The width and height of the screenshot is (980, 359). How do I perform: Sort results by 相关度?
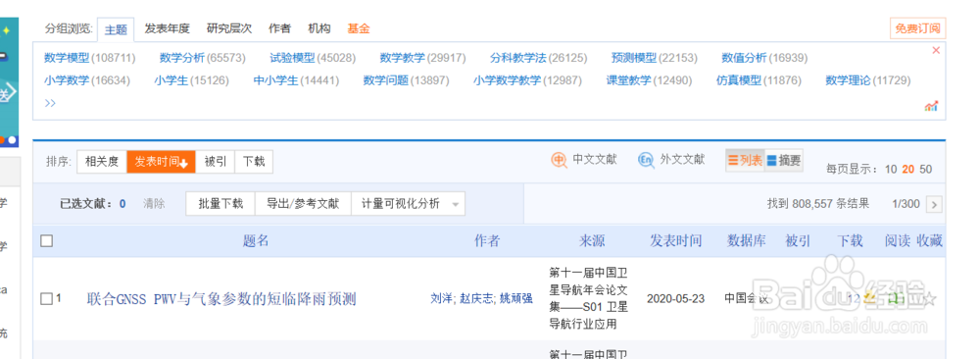click(102, 162)
